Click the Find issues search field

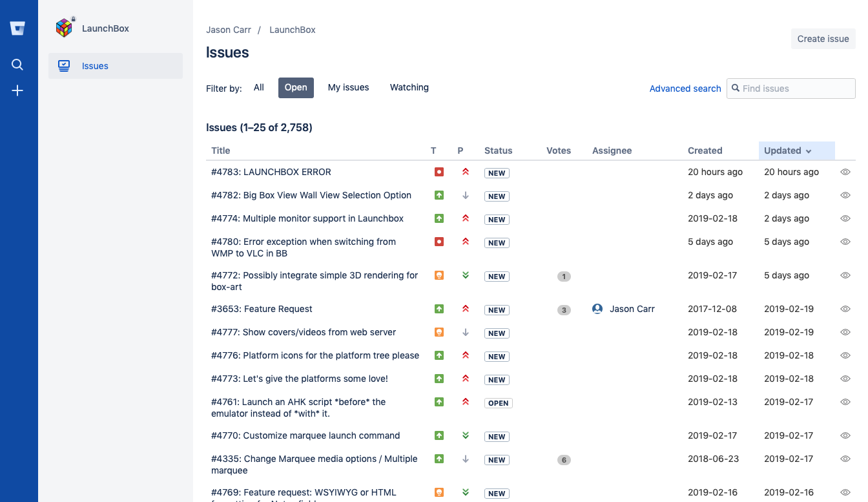tap(791, 89)
